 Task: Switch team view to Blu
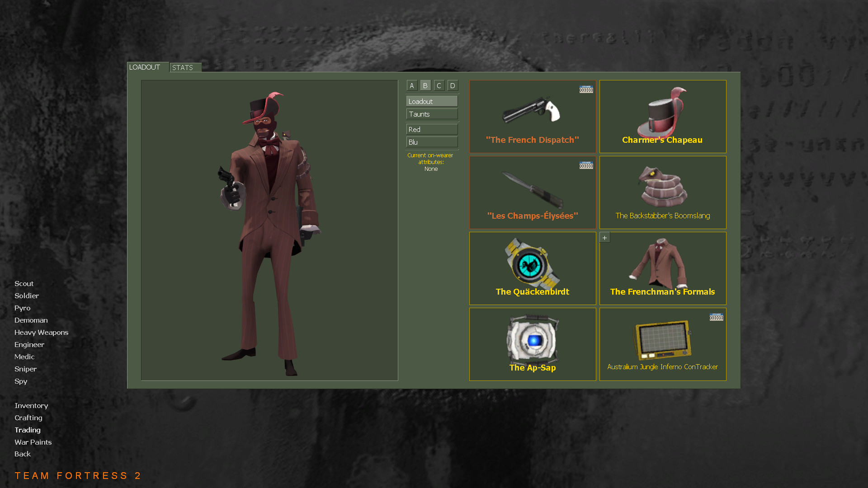[x=431, y=142]
